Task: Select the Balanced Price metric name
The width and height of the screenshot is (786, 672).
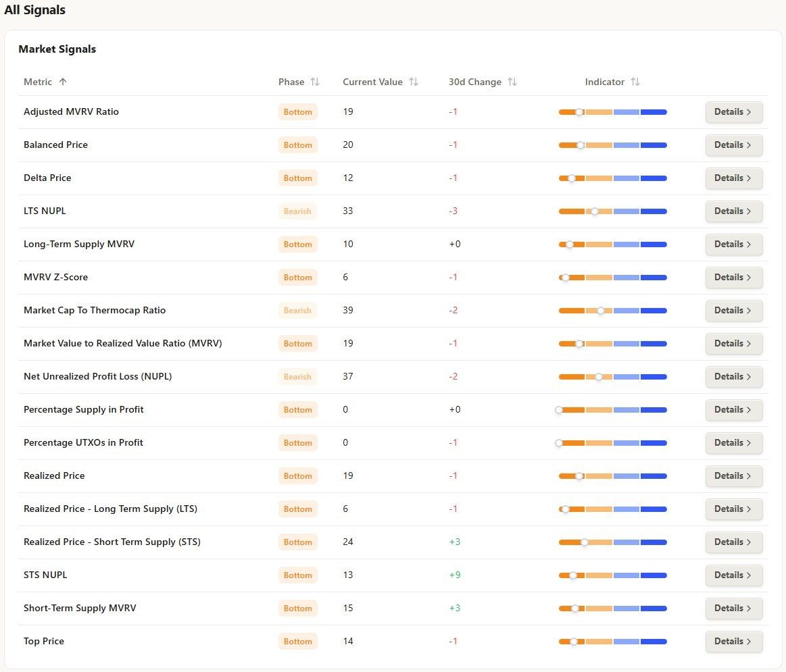Action: pos(55,145)
